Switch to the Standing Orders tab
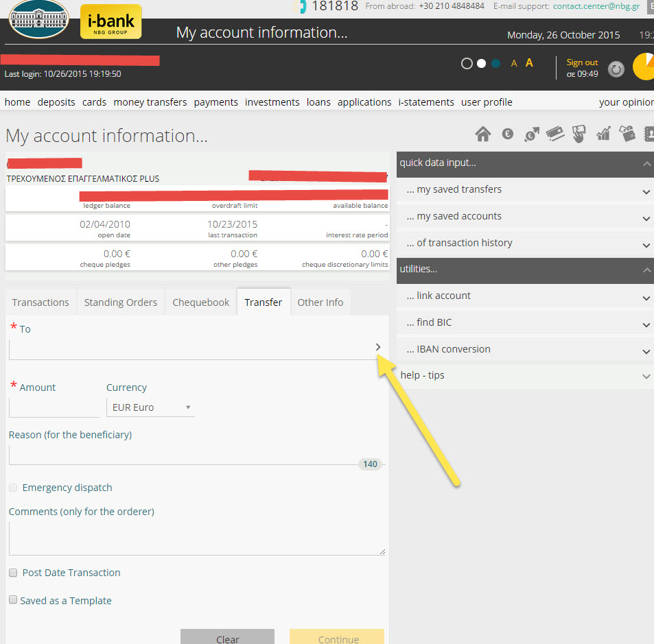 [121, 302]
